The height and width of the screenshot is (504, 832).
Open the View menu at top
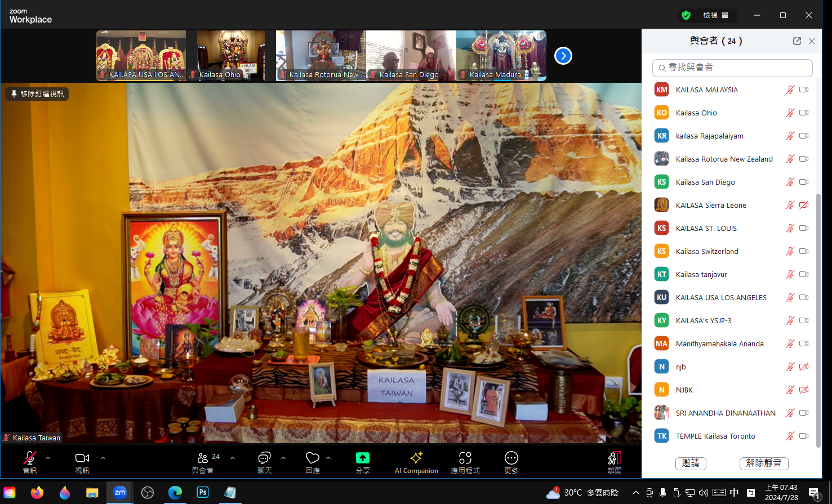[x=715, y=15]
